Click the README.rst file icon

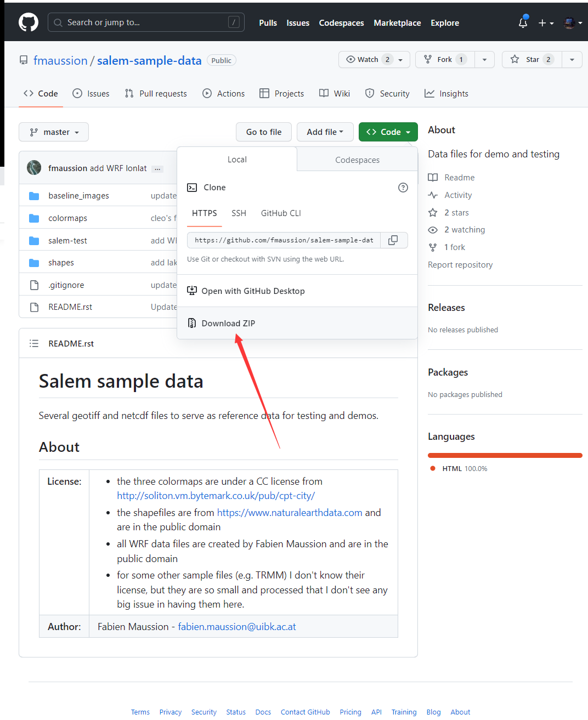pos(34,307)
